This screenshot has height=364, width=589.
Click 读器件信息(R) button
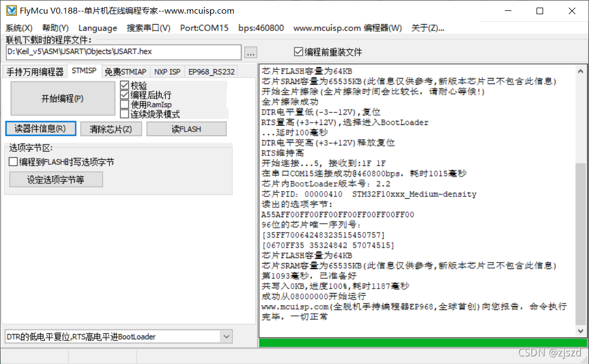40,129
